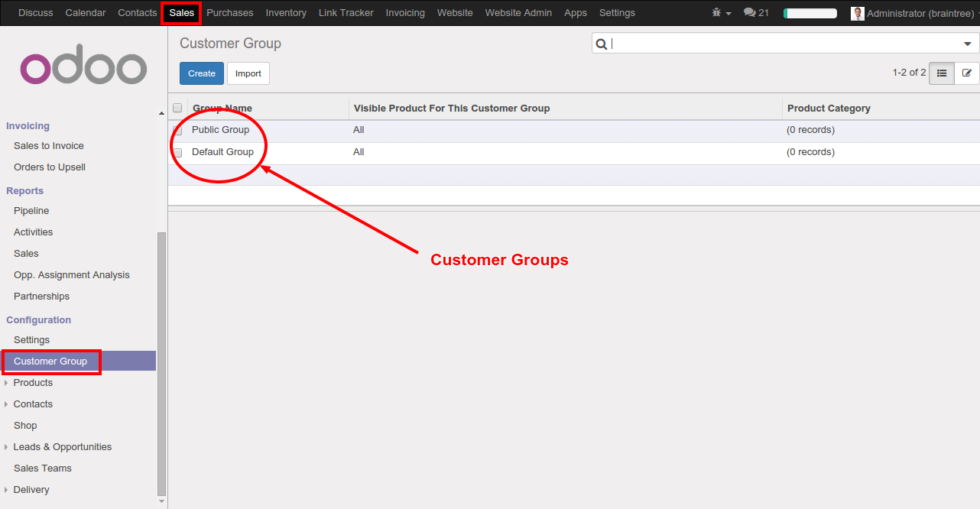Screen dimensions: 980x509
Task: Open the debug bug icon menu
Action: click(715, 12)
